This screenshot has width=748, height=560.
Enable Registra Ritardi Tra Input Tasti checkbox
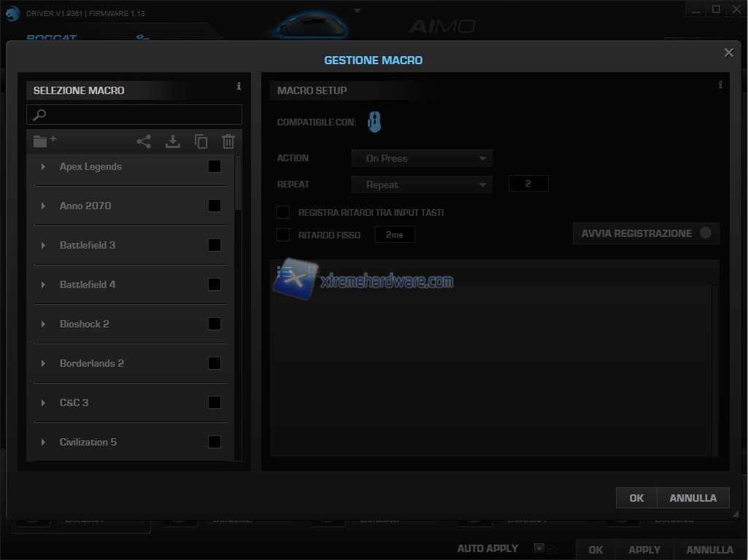coord(283,212)
